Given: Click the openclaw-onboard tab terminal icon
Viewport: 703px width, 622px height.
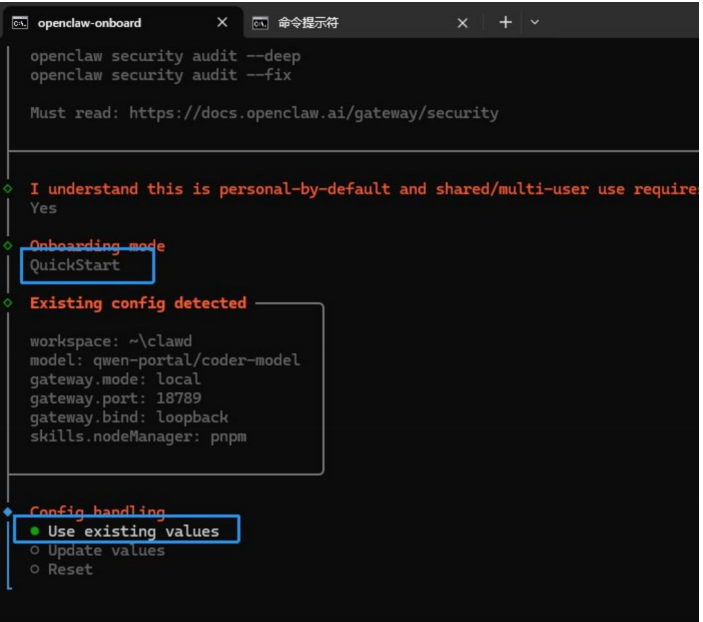Looking at the screenshot, I should 19,23.
